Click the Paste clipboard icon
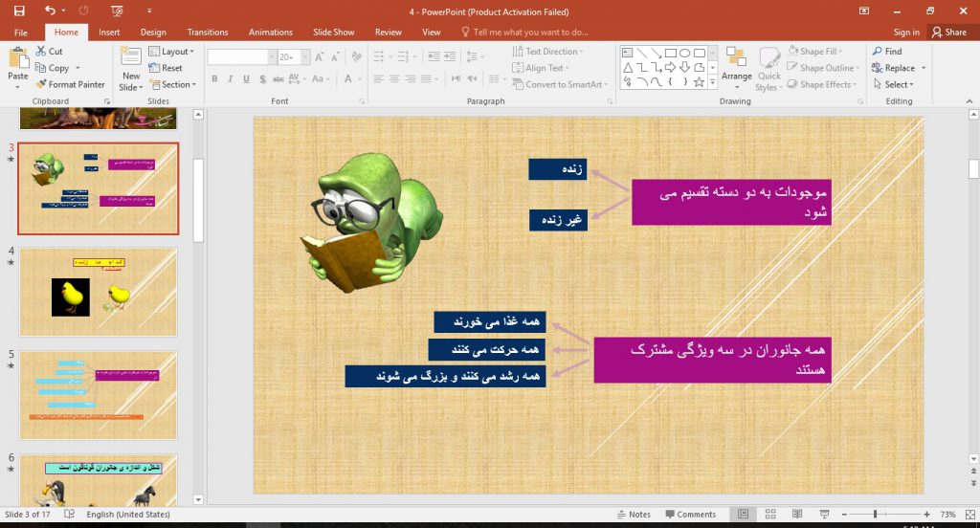Screen dimensions: 980x528 click(18, 59)
